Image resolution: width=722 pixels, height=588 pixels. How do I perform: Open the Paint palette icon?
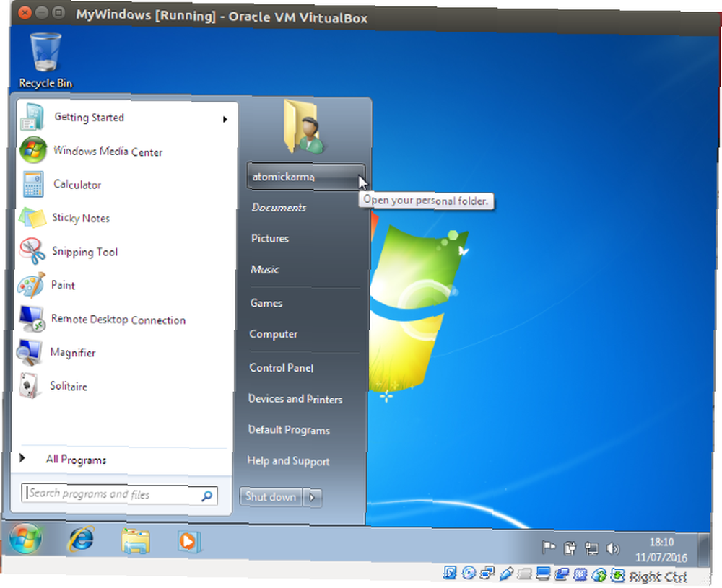pos(31,284)
